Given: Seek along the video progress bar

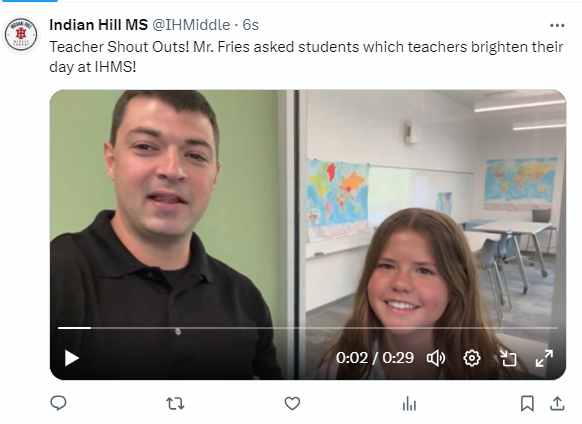Looking at the screenshot, I should tap(308, 328).
